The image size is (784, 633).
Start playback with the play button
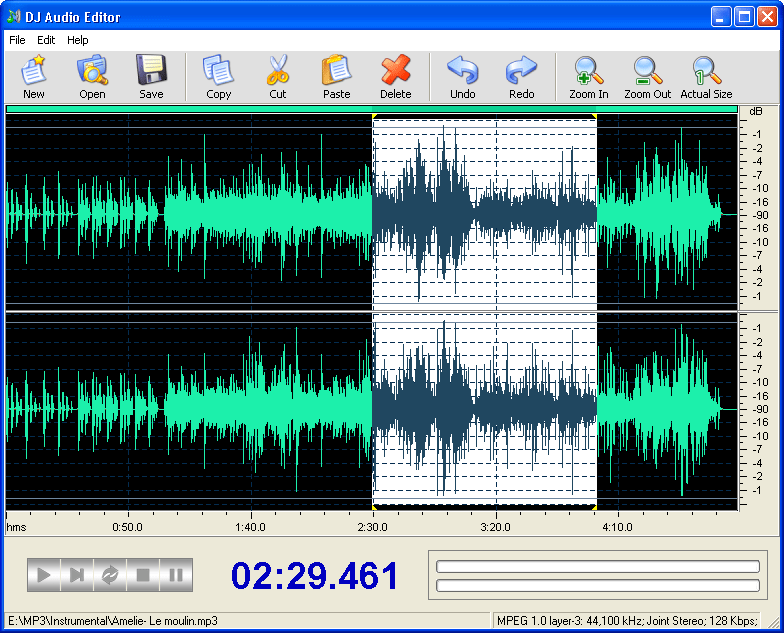[x=44, y=575]
